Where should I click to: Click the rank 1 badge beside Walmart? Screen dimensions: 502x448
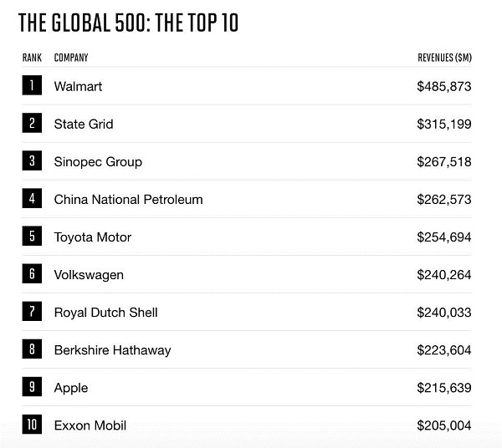[x=32, y=85]
